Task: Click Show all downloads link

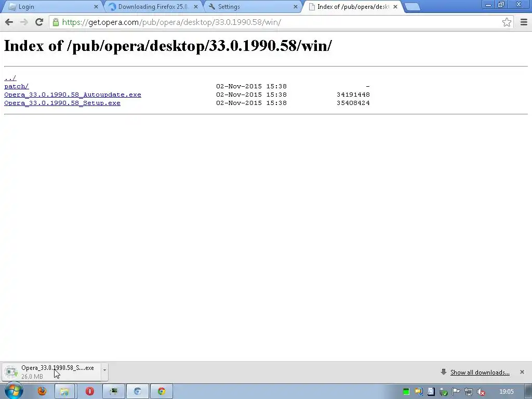Action: (480, 373)
